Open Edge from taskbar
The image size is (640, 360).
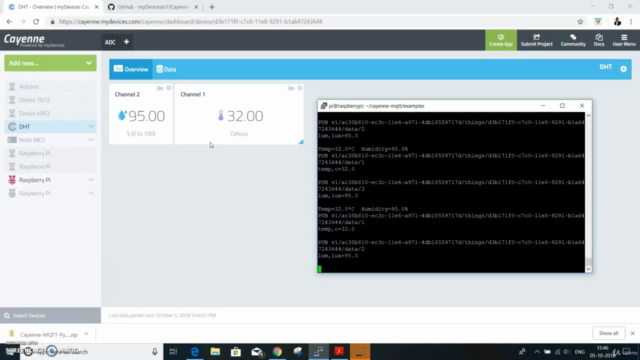click(x=195, y=351)
